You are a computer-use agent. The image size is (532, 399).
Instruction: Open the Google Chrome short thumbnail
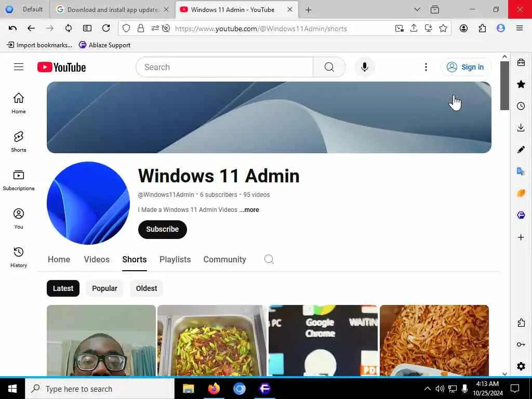click(x=323, y=340)
